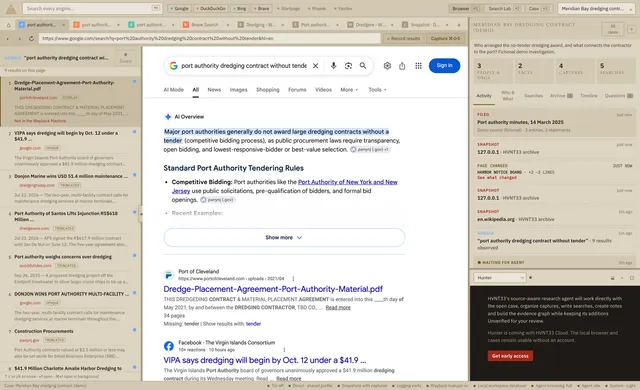640x390 pixels.
Task: Click the plus button beside All cases
Action: coord(631,29)
